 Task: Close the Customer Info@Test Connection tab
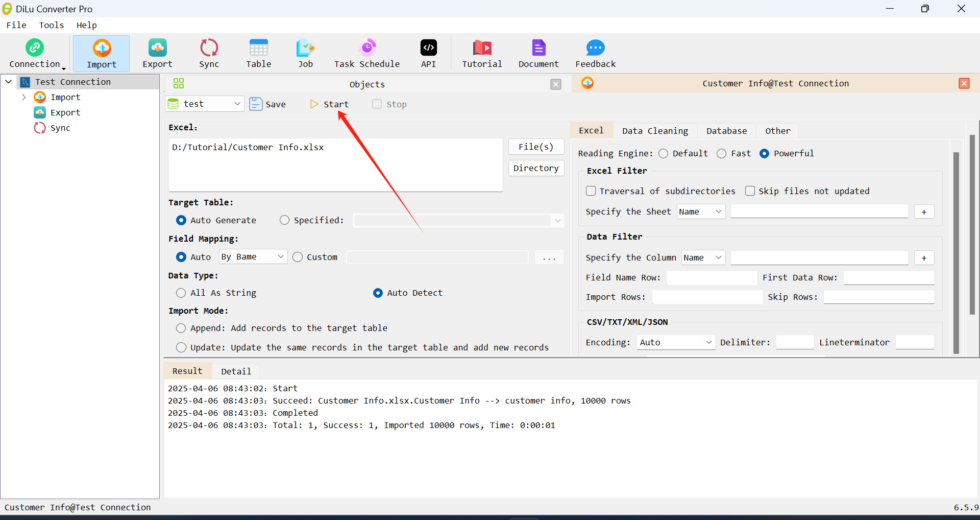(964, 83)
